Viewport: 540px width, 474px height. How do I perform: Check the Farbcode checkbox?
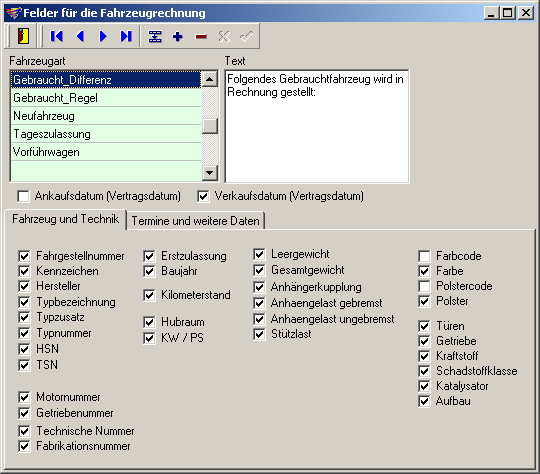tap(424, 256)
